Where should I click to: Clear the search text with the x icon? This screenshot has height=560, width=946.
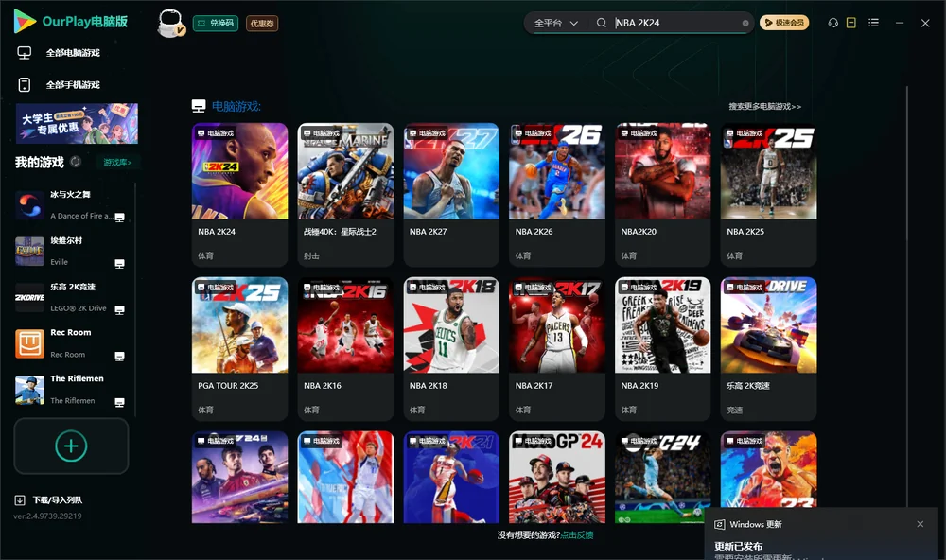click(745, 23)
